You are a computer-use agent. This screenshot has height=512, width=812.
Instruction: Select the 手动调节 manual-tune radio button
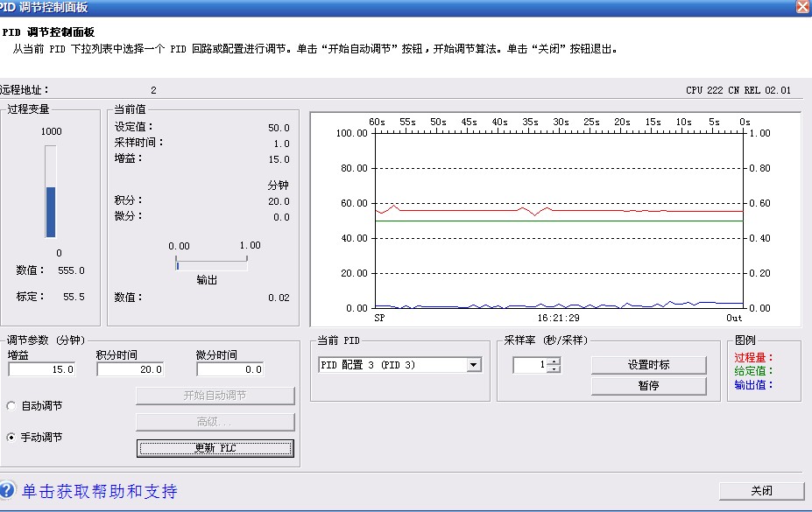[11, 437]
